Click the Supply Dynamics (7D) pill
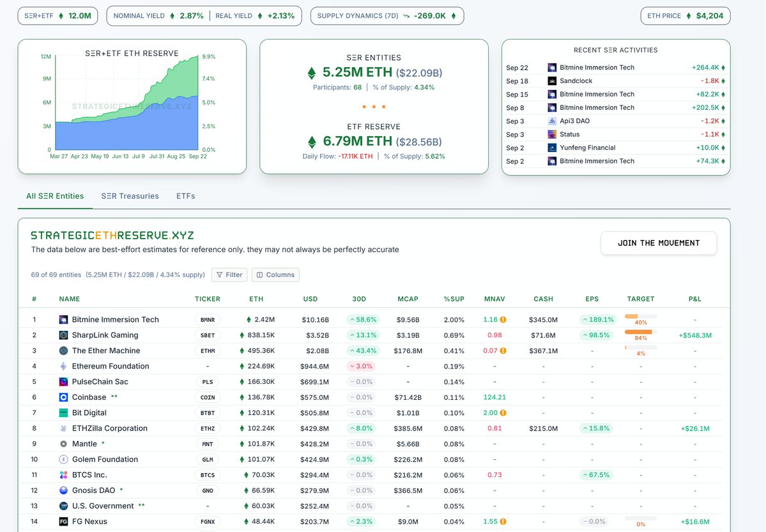The image size is (766, 532). (x=387, y=16)
